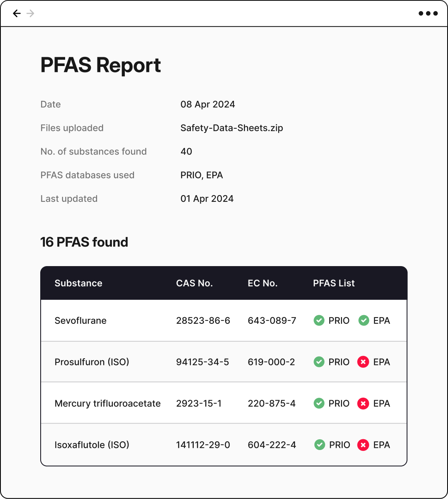Click the green PRIO checkmark for Mercury trifluoroacetate

click(x=319, y=403)
